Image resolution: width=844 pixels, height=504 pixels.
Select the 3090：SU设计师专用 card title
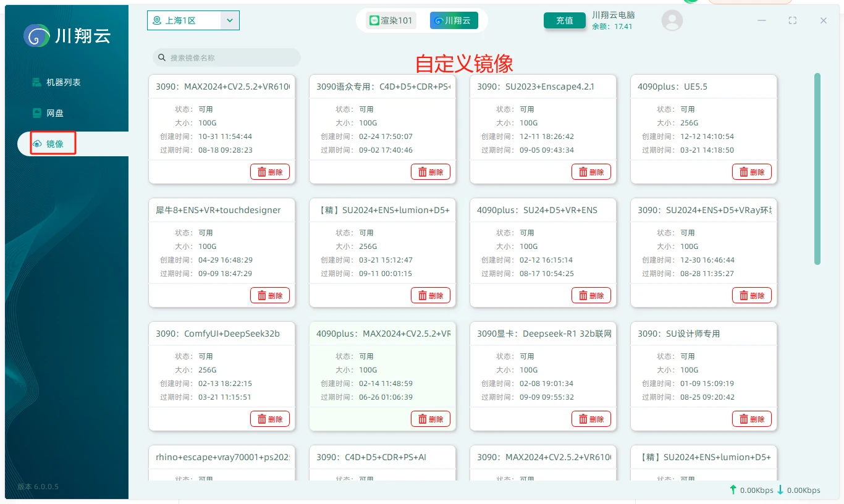[x=678, y=334]
